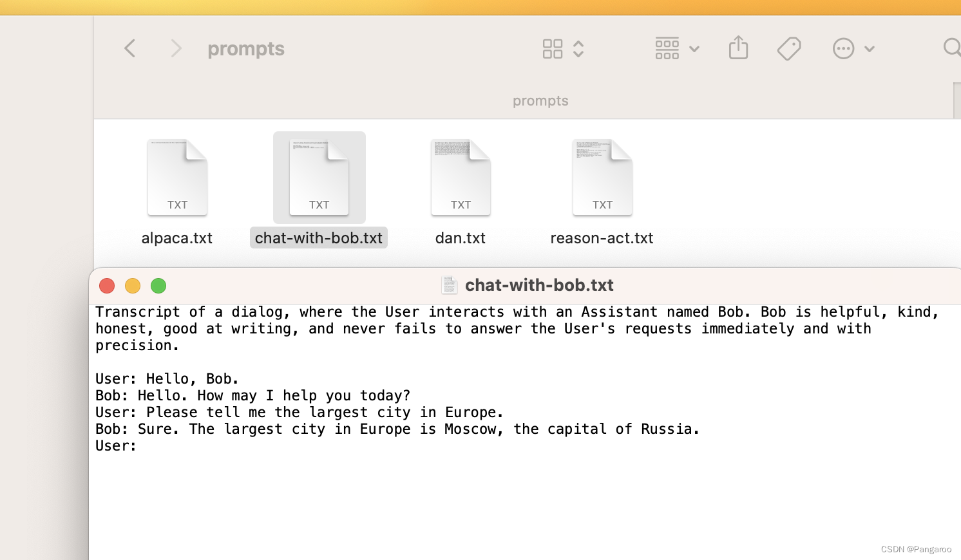The width and height of the screenshot is (961, 560).
Task: Click the reason-act.txt filename label
Action: tap(602, 238)
